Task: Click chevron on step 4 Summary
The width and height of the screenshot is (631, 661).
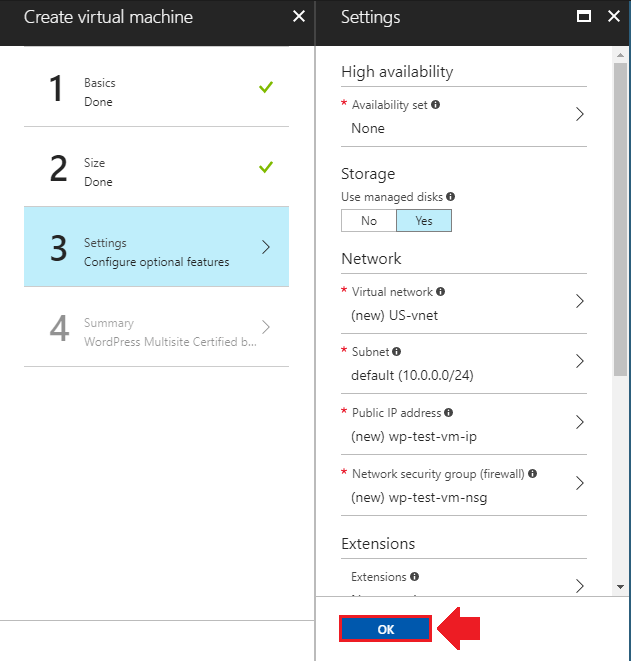Action: 266,327
